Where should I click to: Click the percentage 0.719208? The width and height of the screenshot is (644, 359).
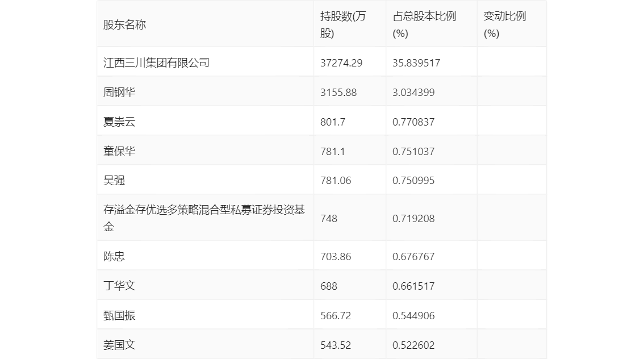(413, 219)
